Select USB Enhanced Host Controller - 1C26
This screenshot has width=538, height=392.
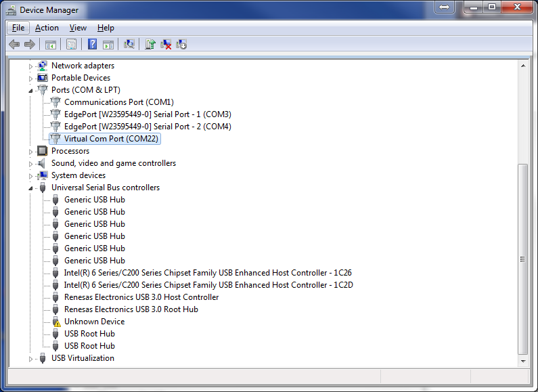208,273
